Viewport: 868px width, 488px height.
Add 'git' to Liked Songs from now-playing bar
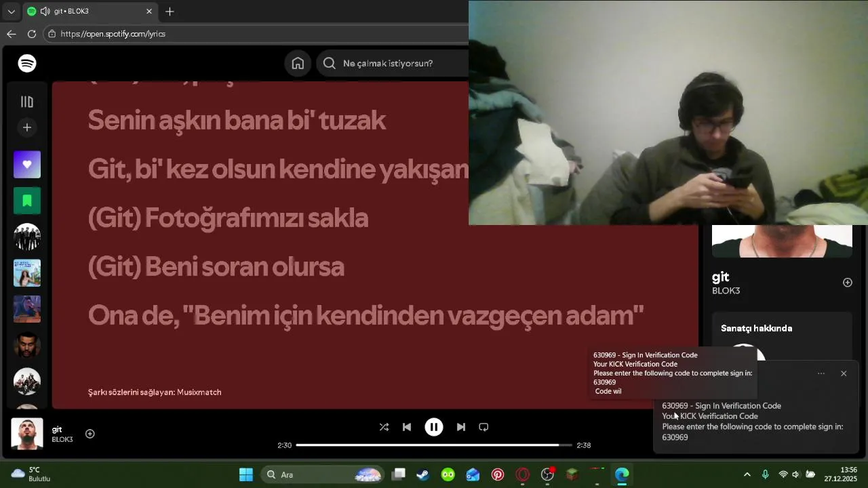[x=90, y=434]
